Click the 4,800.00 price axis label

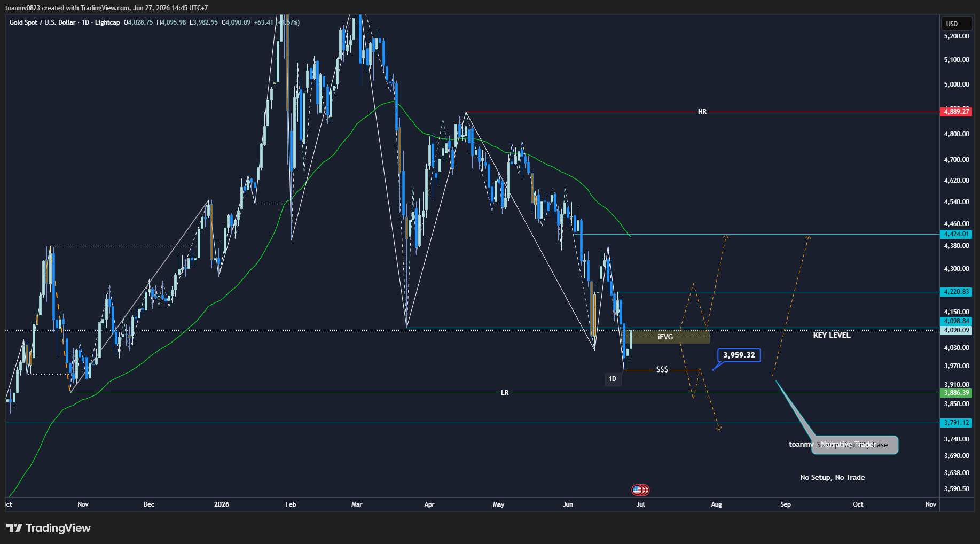(x=956, y=134)
